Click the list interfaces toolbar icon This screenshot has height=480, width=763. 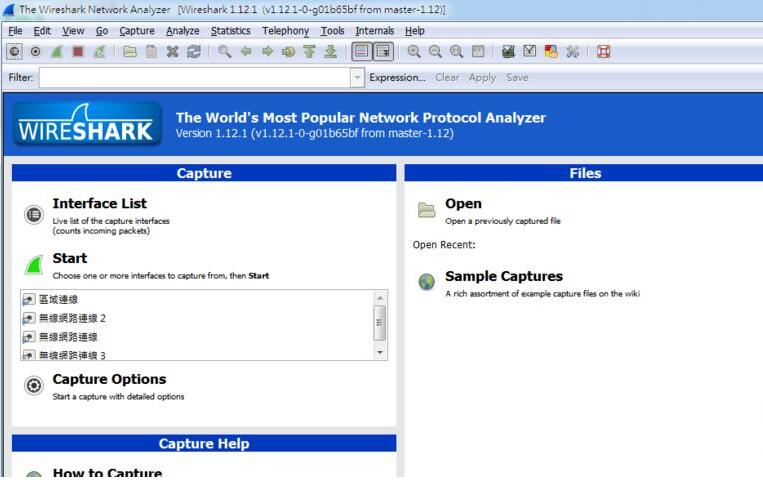click(x=15, y=52)
